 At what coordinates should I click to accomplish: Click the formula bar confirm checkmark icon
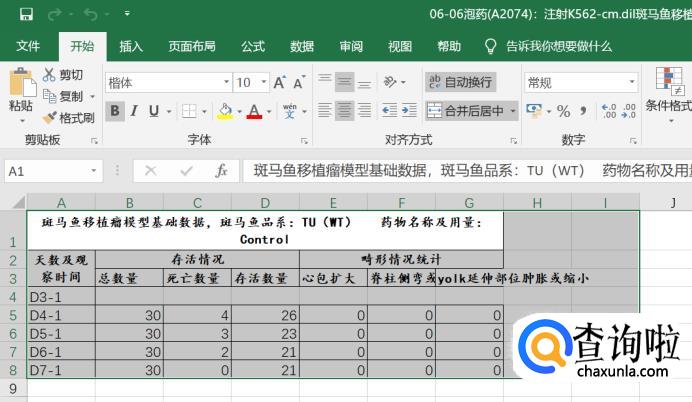pyautogui.click(x=186, y=170)
